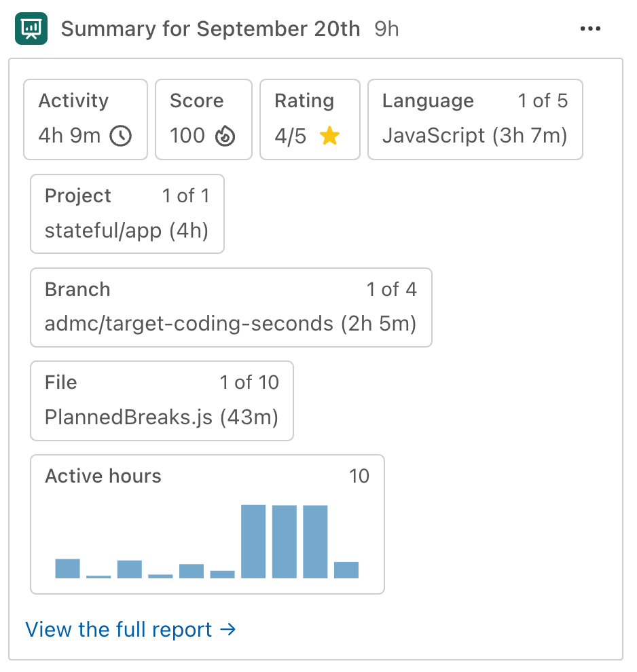Open the Activity 4h 9m card

(x=85, y=119)
